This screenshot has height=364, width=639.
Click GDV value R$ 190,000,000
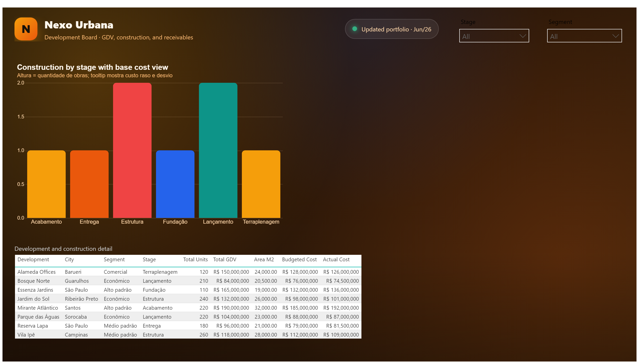pyautogui.click(x=231, y=308)
